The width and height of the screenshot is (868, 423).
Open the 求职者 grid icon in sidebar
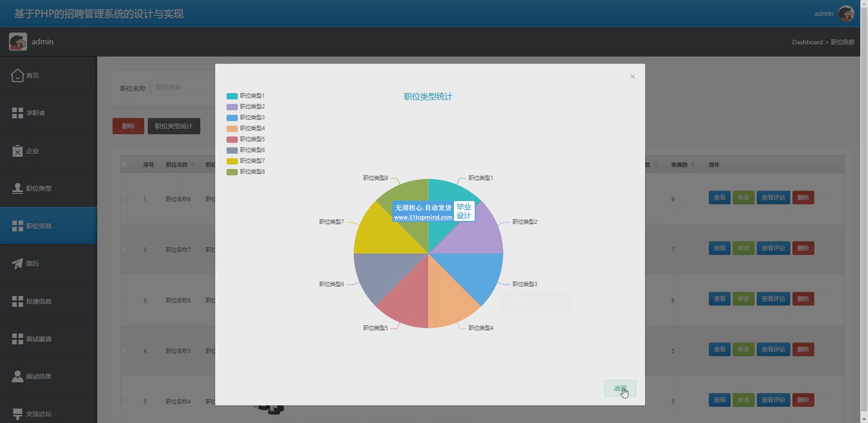pyautogui.click(x=17, y=113)
